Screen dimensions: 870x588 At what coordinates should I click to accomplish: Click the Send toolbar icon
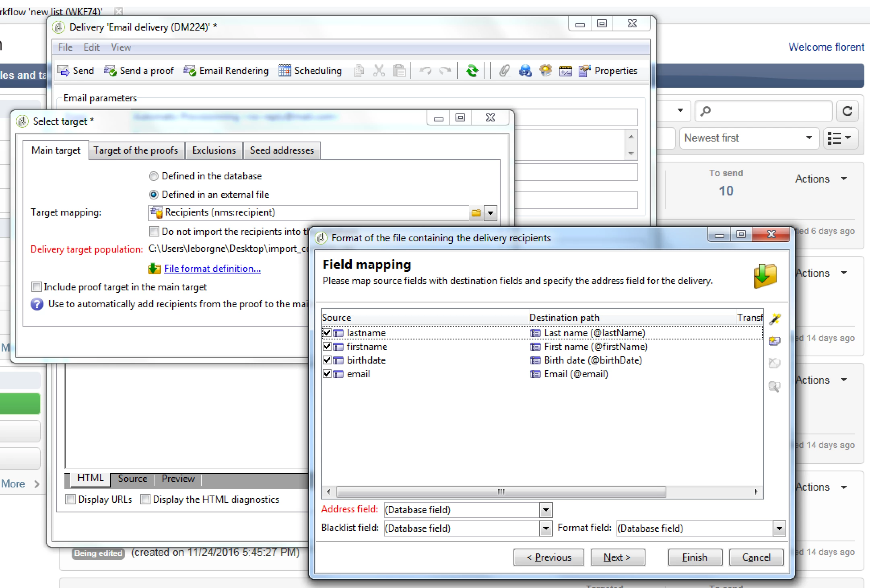[64, 71]
